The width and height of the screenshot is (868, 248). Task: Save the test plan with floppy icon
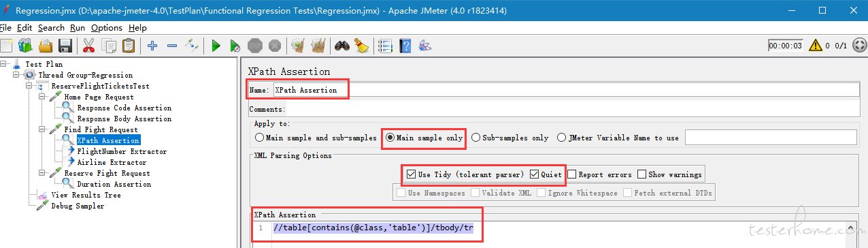(65, 46)
